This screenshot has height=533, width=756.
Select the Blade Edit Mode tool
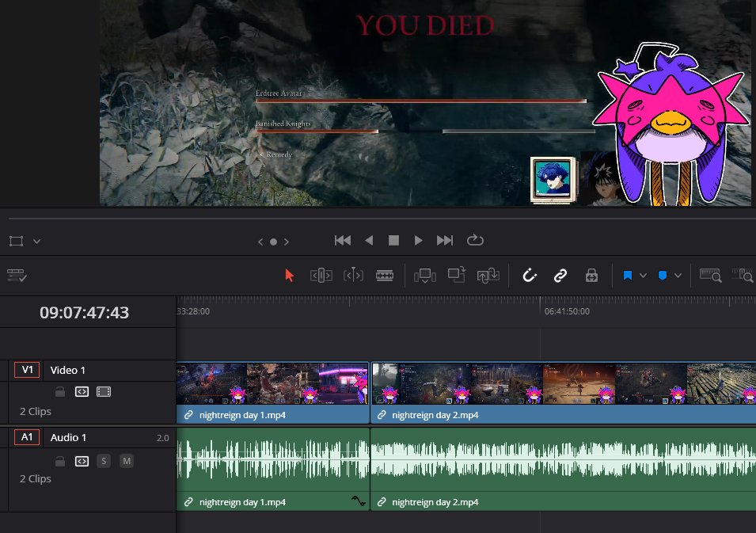pos(385,276)
